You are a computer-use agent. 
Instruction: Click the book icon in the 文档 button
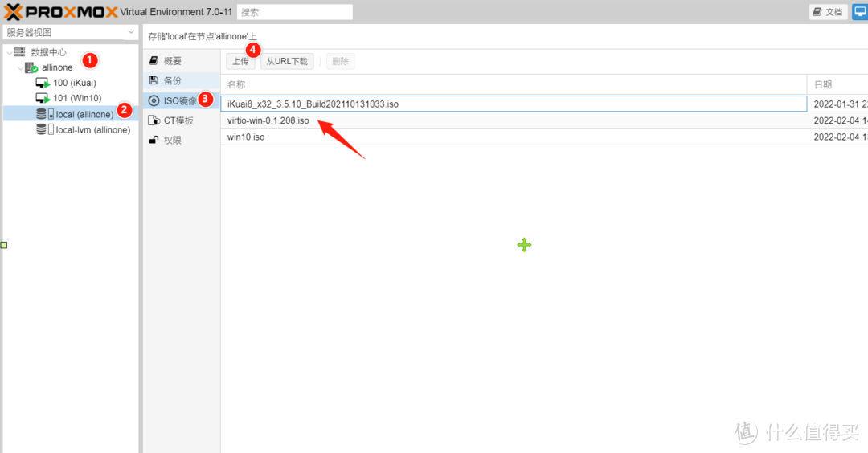click(817, 11)
